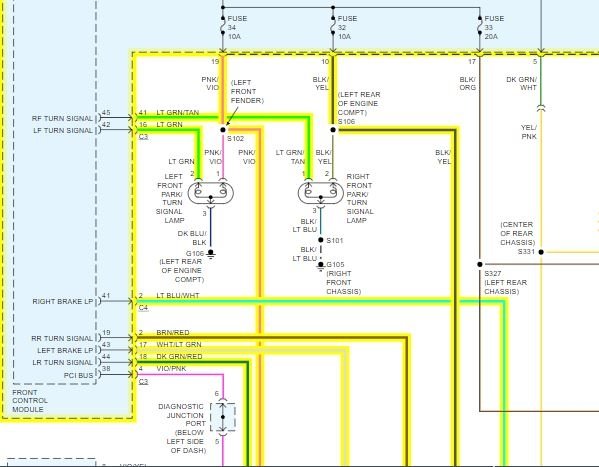Click the 'FRONT CONTROL MODULE' label
Screen dimensions: 599x467
pyautogui.click(x=30, y=401)
